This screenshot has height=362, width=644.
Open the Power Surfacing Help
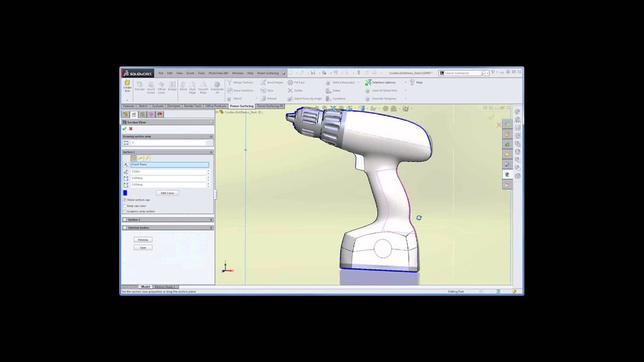[416, 82]
